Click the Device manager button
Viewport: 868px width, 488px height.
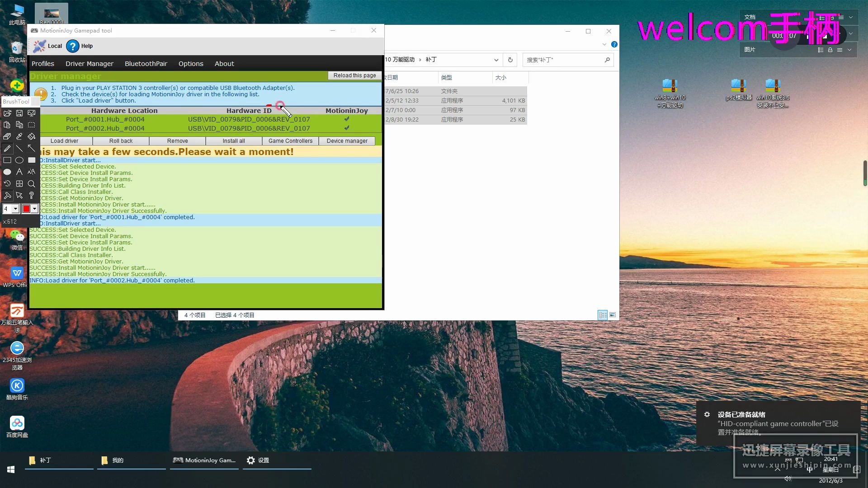coord(347,141)
